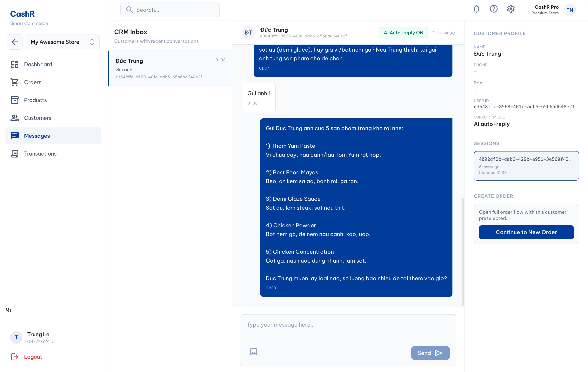The height and width of the screenshot is (372, 588).
Task: Attach an image using picture icon
Action: pos(253,352)
